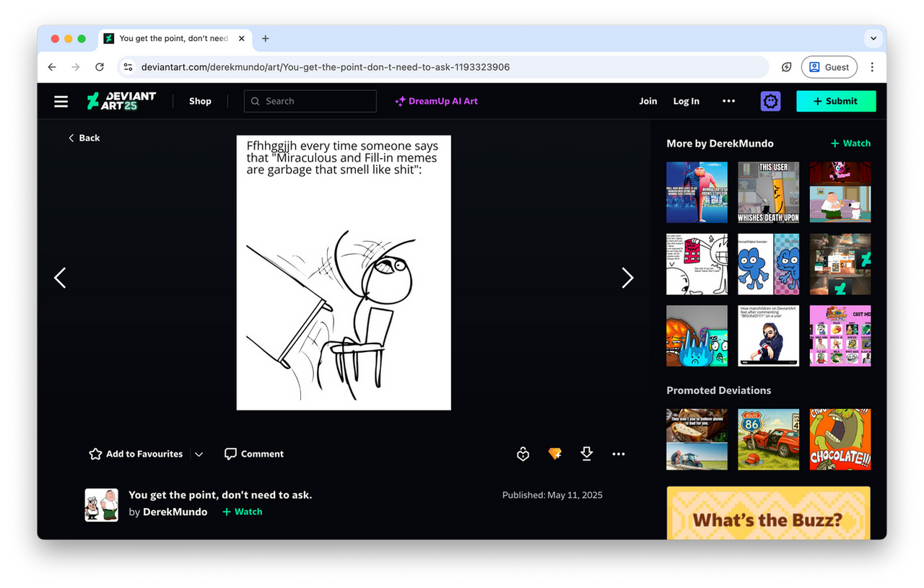Open the dark desk screenshot thumbnail
Screen dimensions: 924x588
point(840,264)
